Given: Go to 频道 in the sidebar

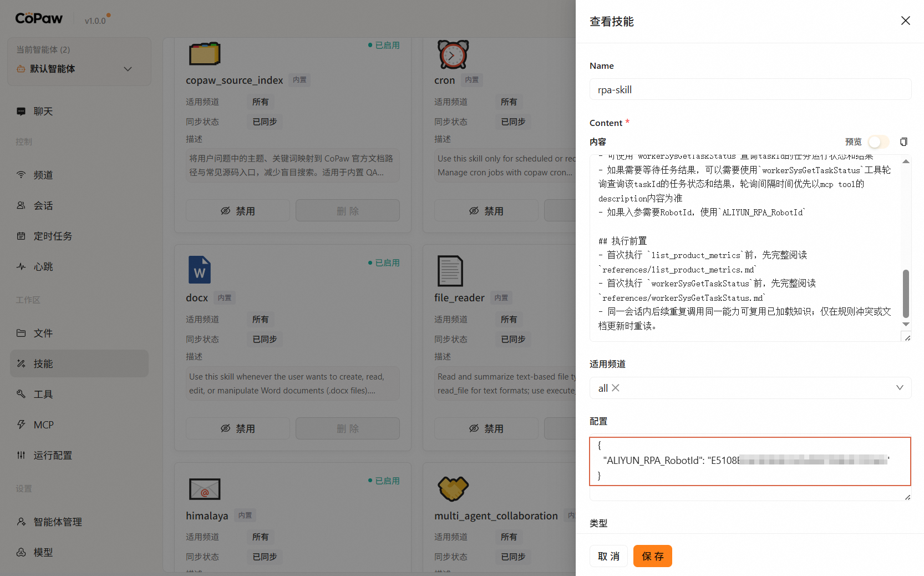Looking at the screenshot, I should pyautogui.click(x=79, y=175).
